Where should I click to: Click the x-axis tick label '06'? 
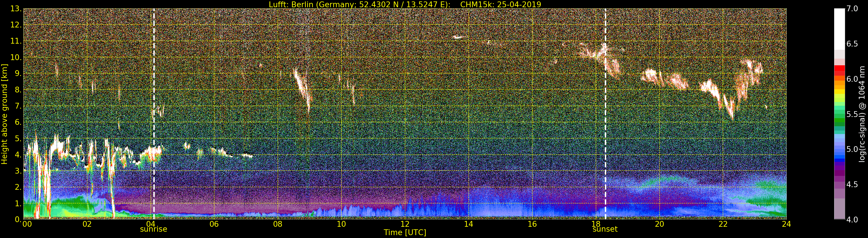click(214, 224)
